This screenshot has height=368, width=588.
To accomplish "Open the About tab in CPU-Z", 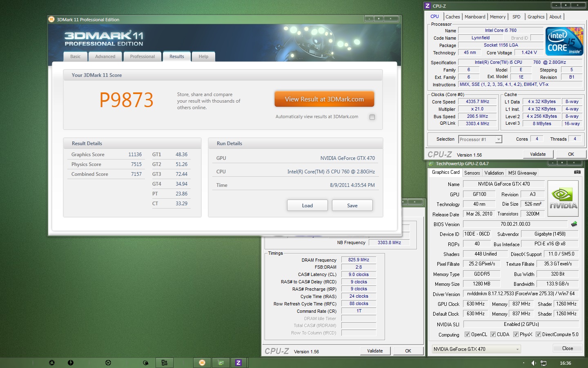I will tap(555, 17).
